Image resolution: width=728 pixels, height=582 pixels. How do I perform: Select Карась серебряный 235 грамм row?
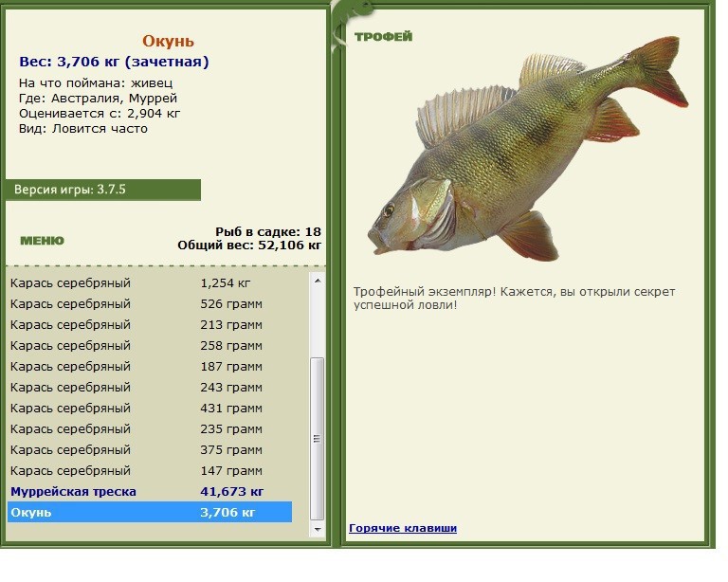[150, 429]
